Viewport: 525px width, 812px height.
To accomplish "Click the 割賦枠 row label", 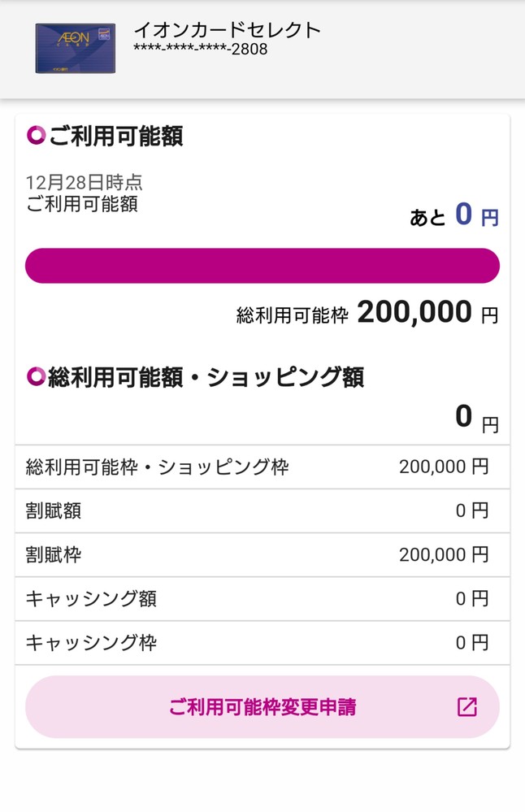I will coord(53,555).
